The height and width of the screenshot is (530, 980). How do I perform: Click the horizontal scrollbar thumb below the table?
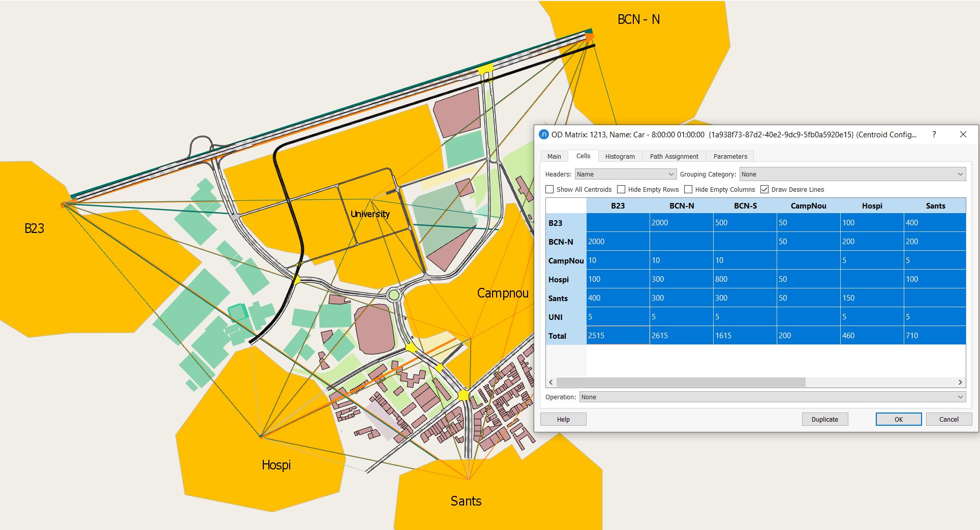pos(681,382)
